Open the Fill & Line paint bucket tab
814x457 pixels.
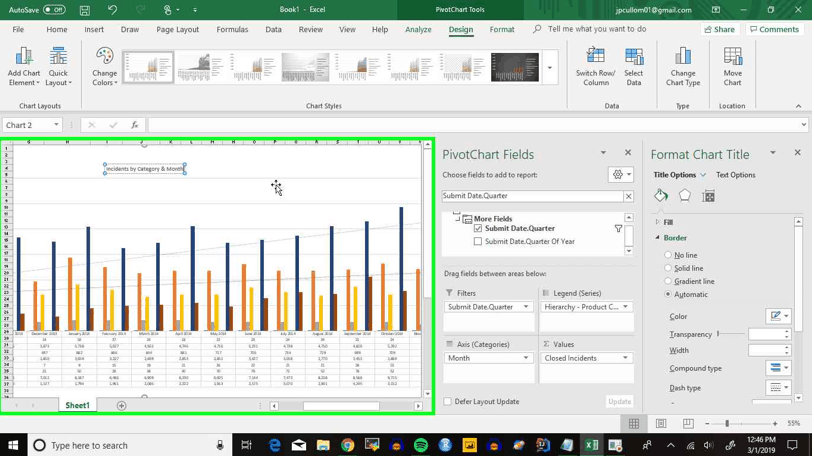click(x=661, y=196)
